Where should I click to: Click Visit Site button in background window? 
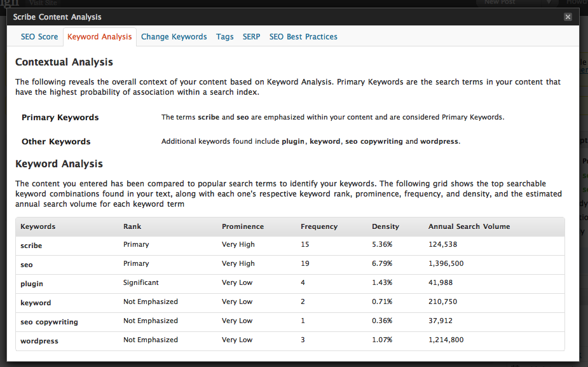[43, 3]
